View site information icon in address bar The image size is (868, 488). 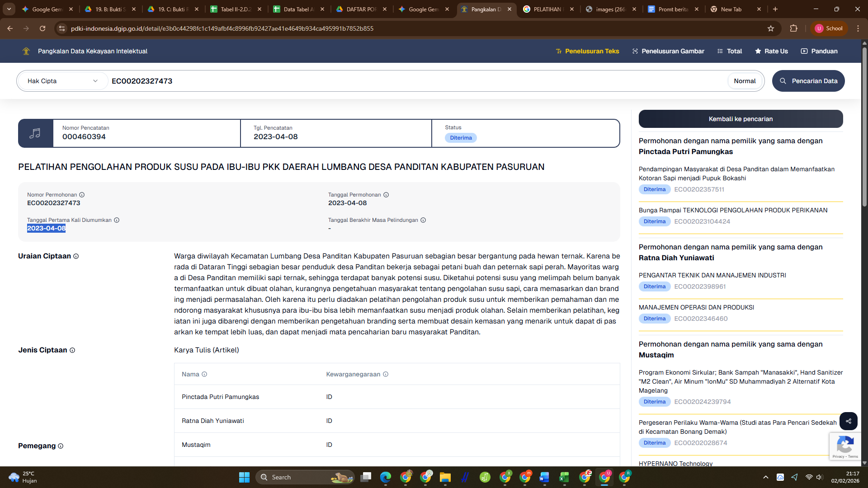pyautogui.click(x=62, y=28)
